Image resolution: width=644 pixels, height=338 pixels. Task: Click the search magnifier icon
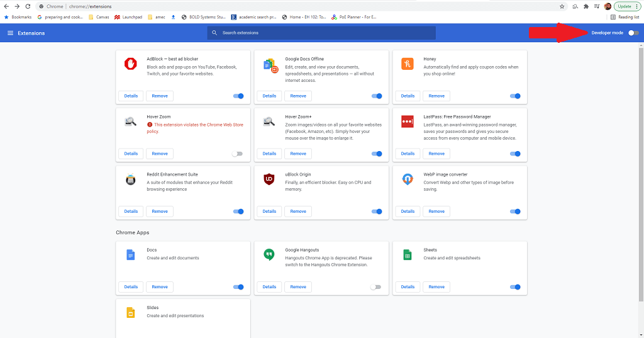[214, 33]
